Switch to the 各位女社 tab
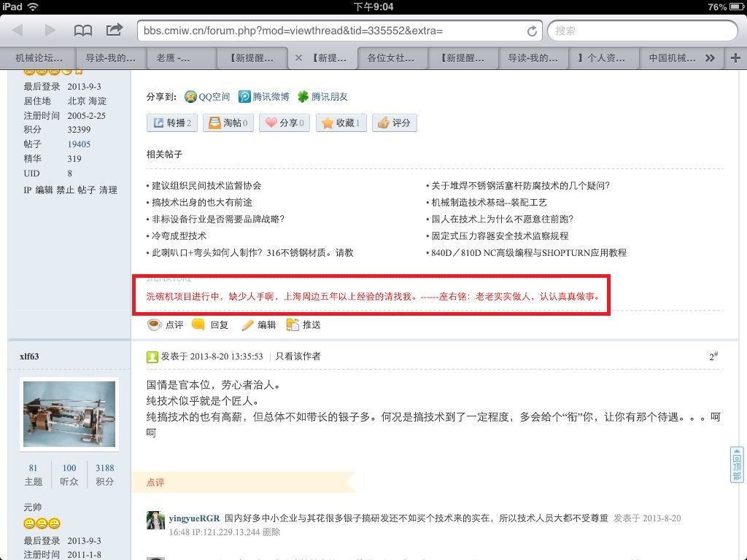Image resolution: width=747 pixels, height=560 pixels. click(390, 58)
